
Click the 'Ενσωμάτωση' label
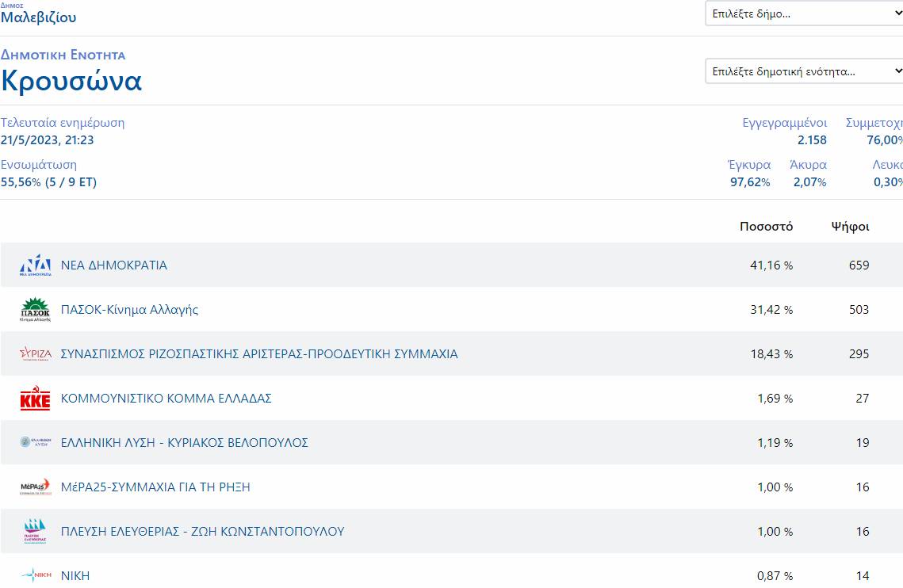39,165
